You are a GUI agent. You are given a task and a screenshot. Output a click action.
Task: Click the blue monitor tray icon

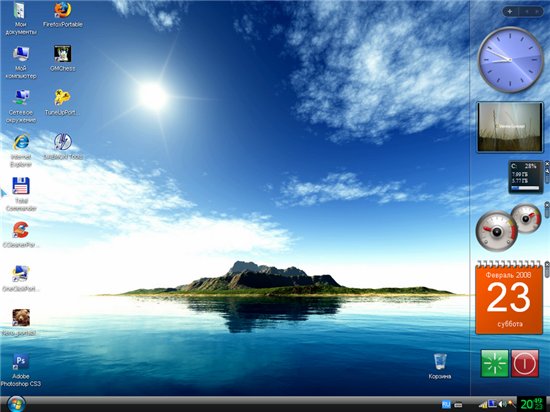pyautogui.click(x=492, y=404)
